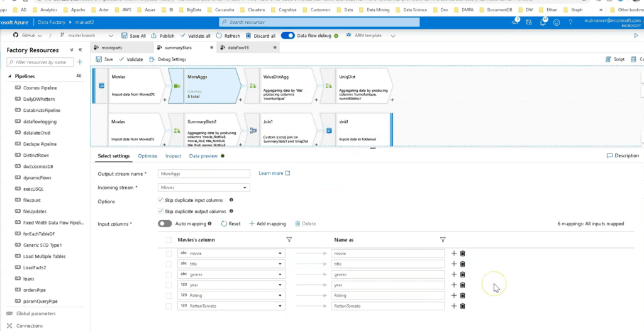Image resolution: width=644 pixels, height=331 pixels.
Task: Click the Output stream name field
Action: point(204,174)
